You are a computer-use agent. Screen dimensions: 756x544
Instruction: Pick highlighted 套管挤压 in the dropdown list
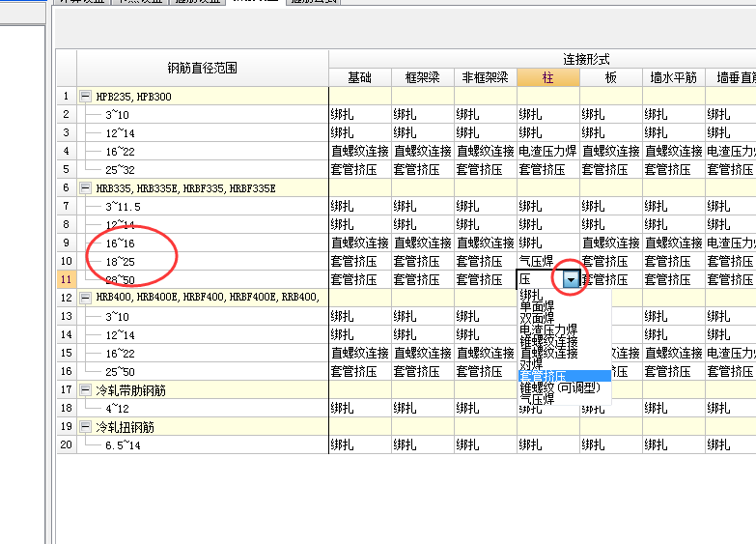pyautogui.click(x=565, y=376)
